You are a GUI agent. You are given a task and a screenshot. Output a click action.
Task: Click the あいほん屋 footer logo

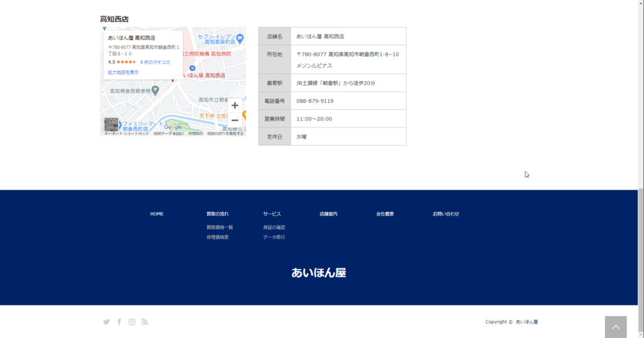(319, 273)
